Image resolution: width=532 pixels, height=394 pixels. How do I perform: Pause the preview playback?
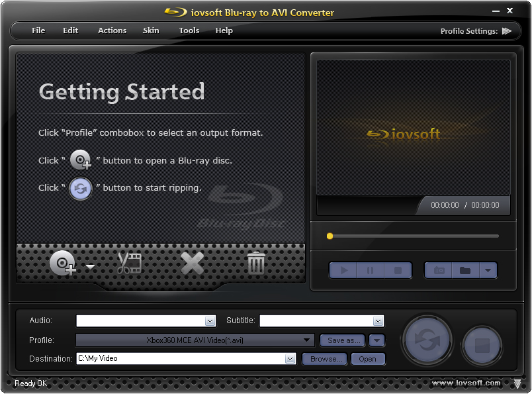click(370, 270)
